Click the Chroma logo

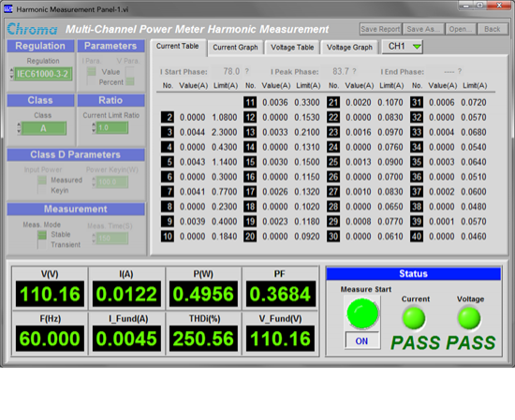coord(32,29)
